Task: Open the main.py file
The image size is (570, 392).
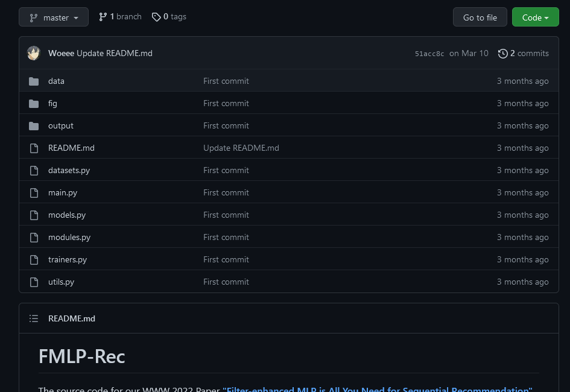Action: point(63,193)
